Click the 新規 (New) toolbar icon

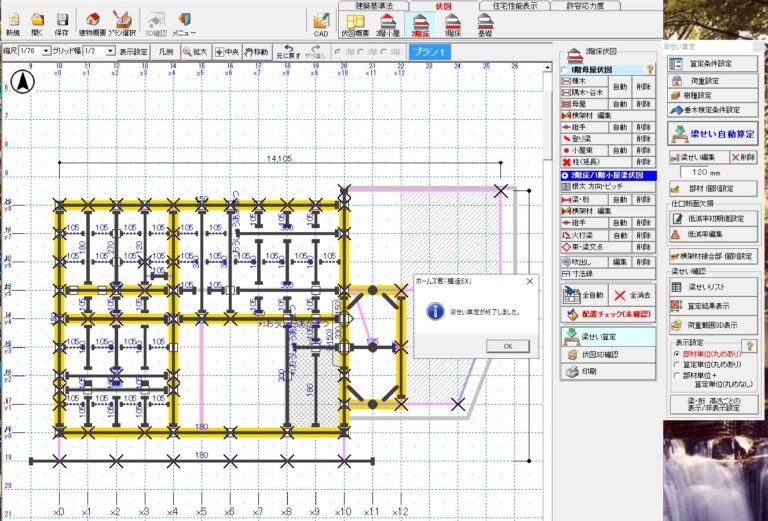[x=13, y=24]
